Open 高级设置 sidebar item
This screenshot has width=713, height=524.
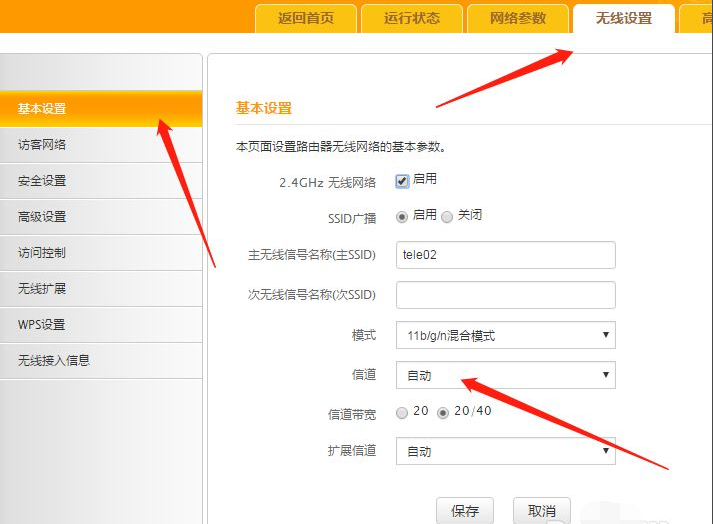101,217
